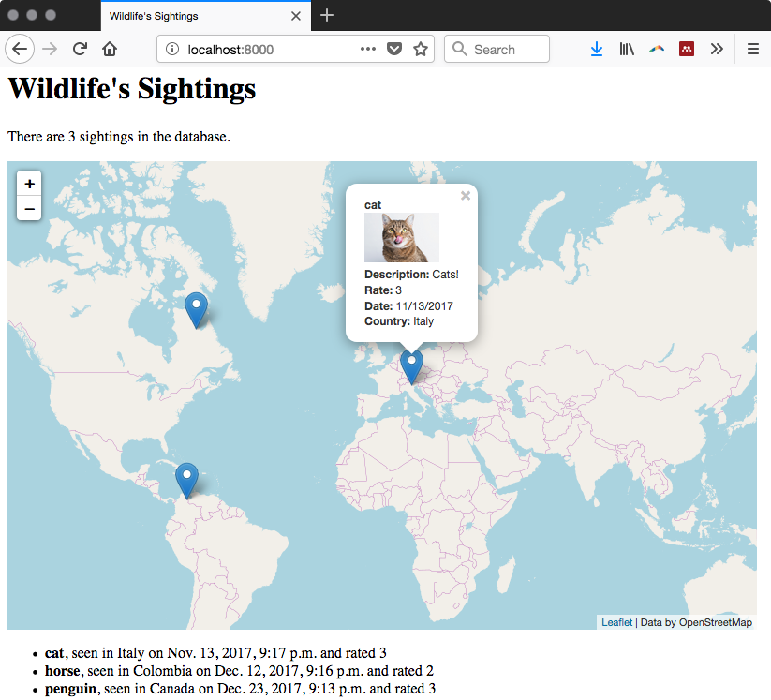Click the cat photo thumbnail
Screen dimensions: 771x700
click(401, 237)
